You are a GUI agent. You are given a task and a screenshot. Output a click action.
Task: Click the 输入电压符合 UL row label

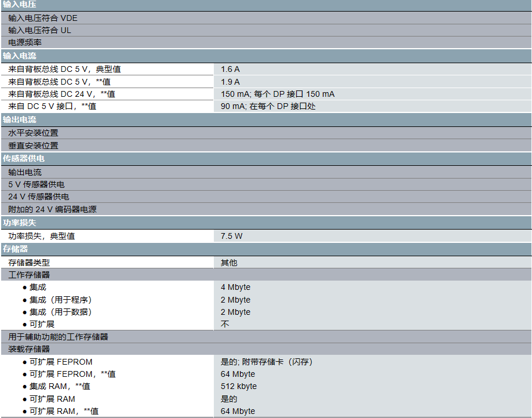(x=39, y=30)
